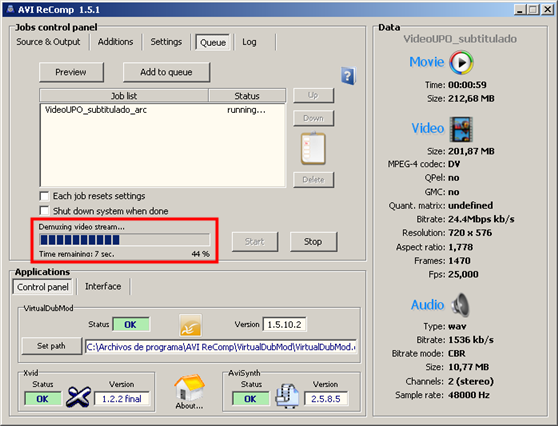
Task: Click the Video film strip icon
Action: (461, 129)
